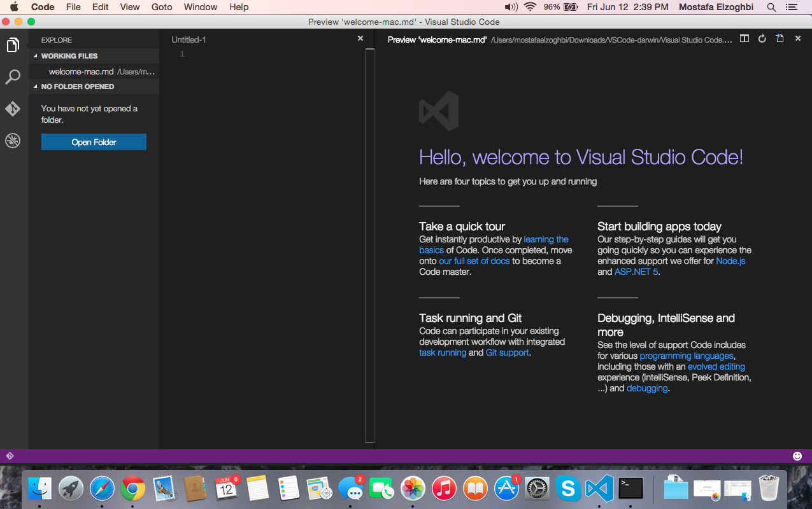Image resolution: width=812 pixels, height=509 pixels.
Task: Open the Explorer view in the sidebar
Action: pos(13,45)
